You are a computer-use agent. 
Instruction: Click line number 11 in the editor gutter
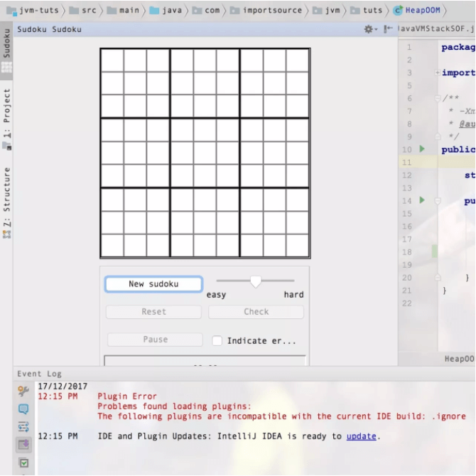click(406, 163)
